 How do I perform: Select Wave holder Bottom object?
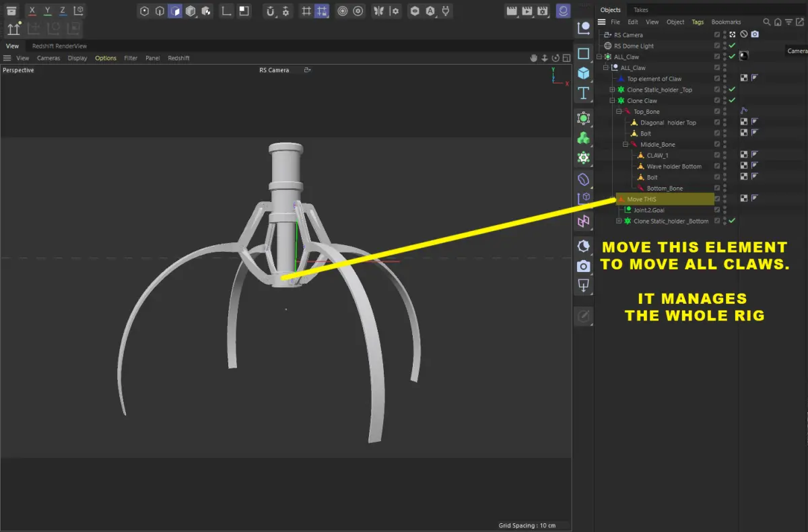(x=674, y=166)
